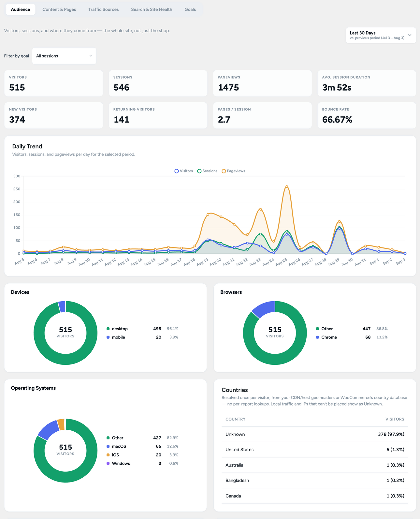The height and width of the screenshot is (519, 420).
Task: Click the Other legend dot in Browsers
Action: [x=317, y=329]
